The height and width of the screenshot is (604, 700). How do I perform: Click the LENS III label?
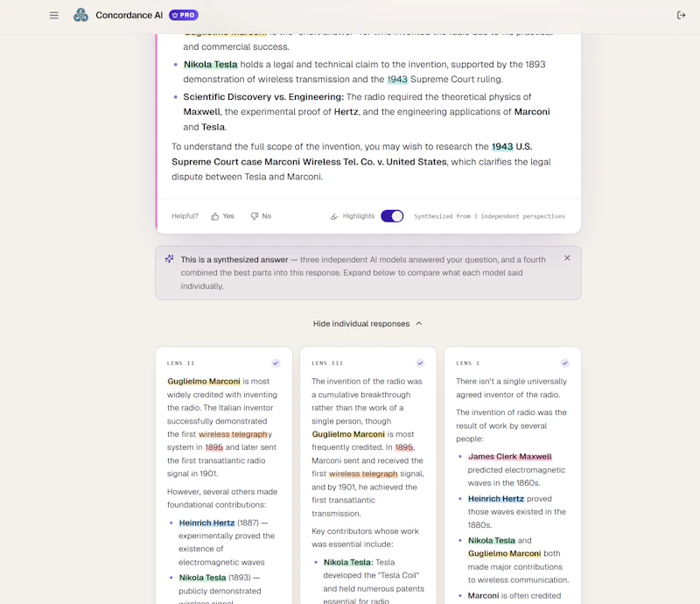click(327, 363)
